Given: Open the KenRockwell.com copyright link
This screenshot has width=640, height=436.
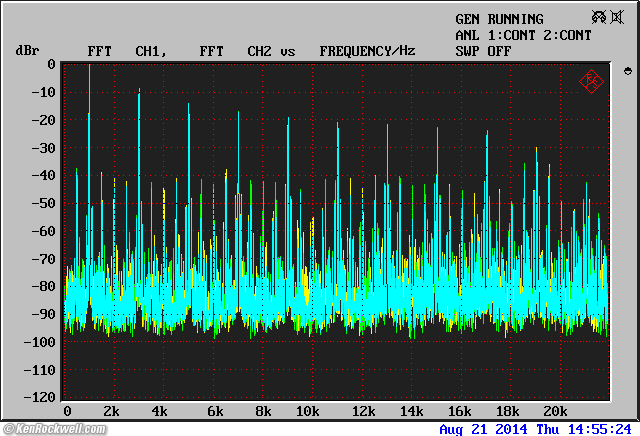Looking at the screenshot, I should coord(57,428).
